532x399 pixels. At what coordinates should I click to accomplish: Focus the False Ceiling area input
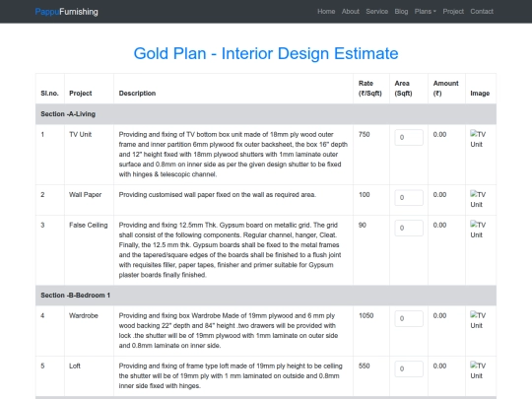click(x=409, y=228)
